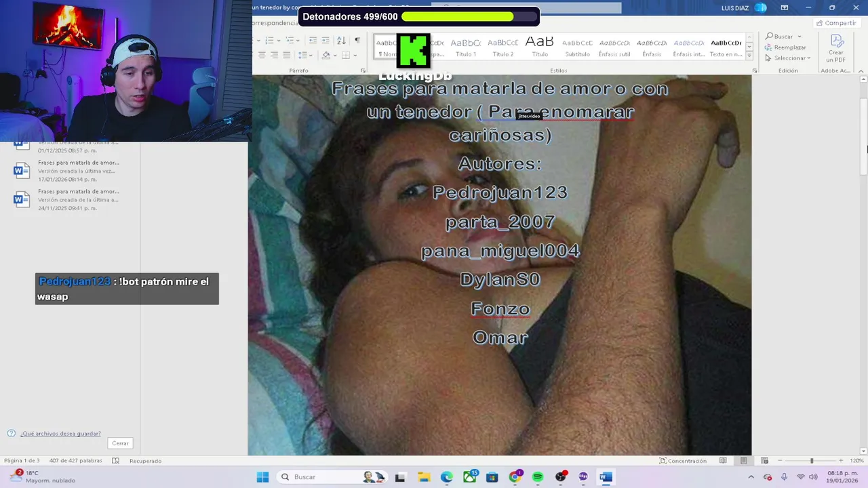Adjust the zoom slider handle
The width and height of the screenshot is (868, 488).
(812, 461)
